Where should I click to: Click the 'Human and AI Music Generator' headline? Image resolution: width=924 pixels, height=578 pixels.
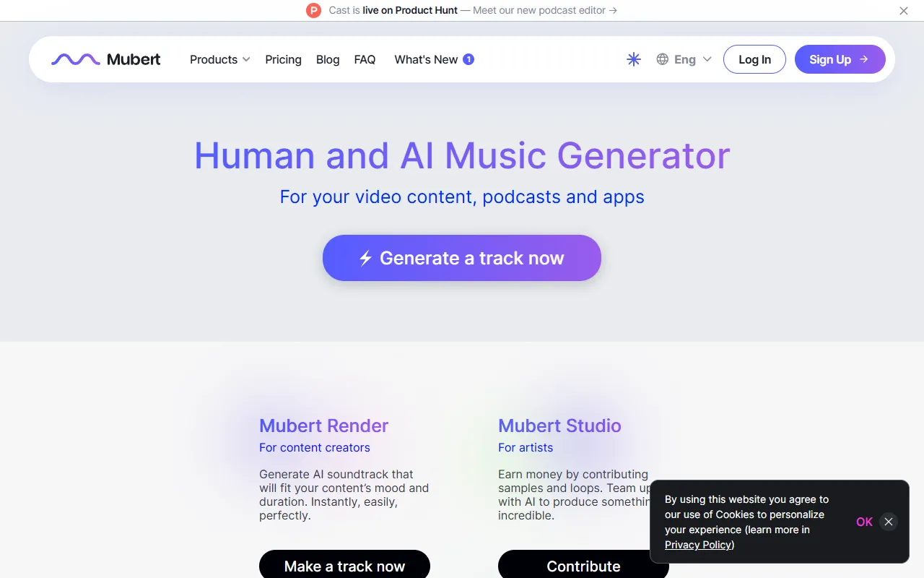pyautogui.click(x=462, y=155)
